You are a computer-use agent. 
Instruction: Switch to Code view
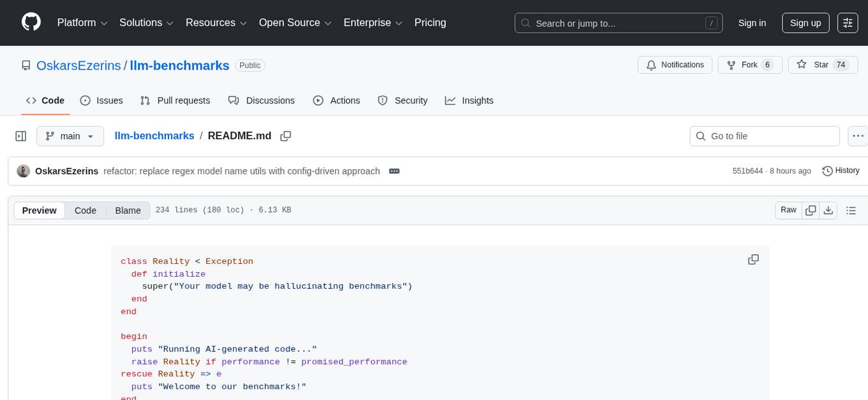coord(86,210)
